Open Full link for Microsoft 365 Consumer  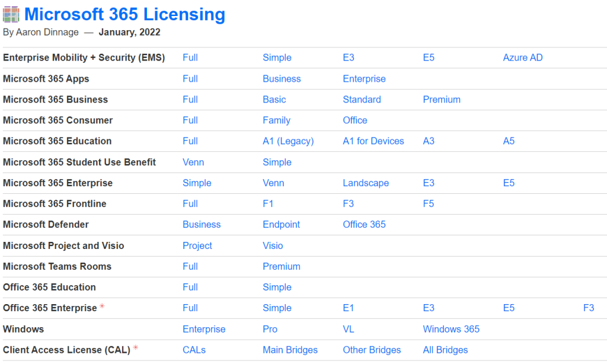[x=190, y=120]
